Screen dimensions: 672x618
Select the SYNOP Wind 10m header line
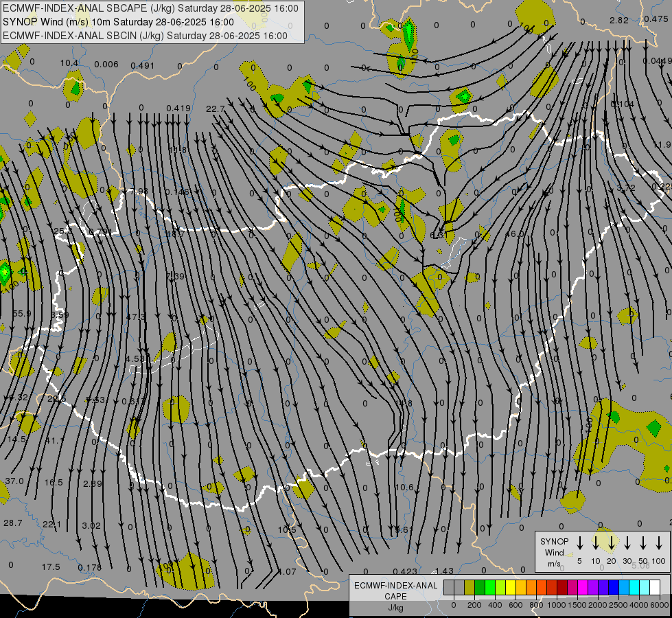coord(118,22)
